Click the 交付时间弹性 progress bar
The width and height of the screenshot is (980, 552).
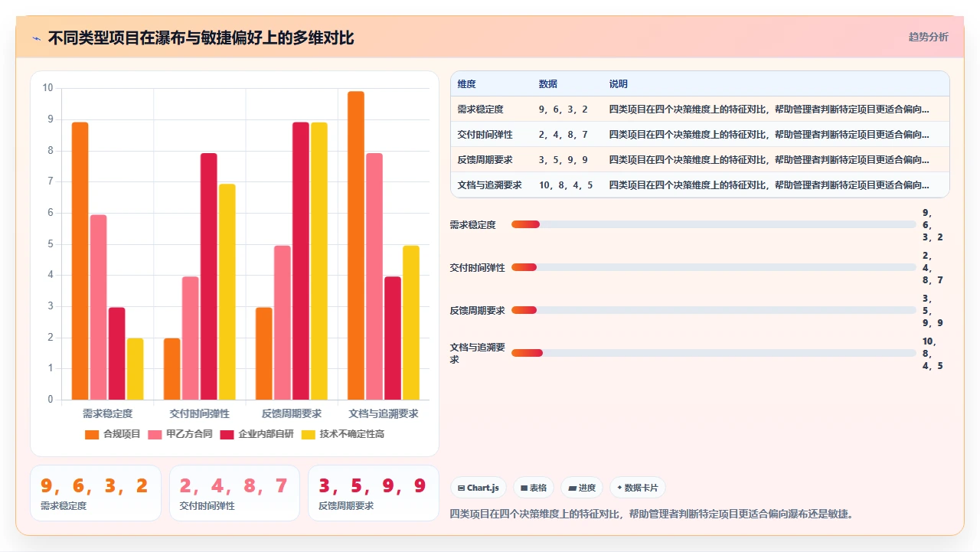(x=714, y=267)
